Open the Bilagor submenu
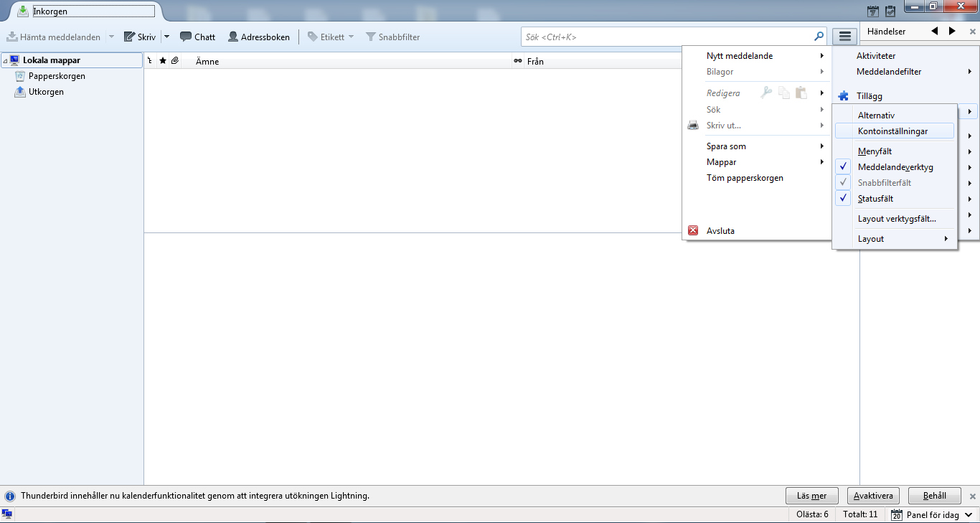Screen dimensions: 980x523 (x=757, y=72)
